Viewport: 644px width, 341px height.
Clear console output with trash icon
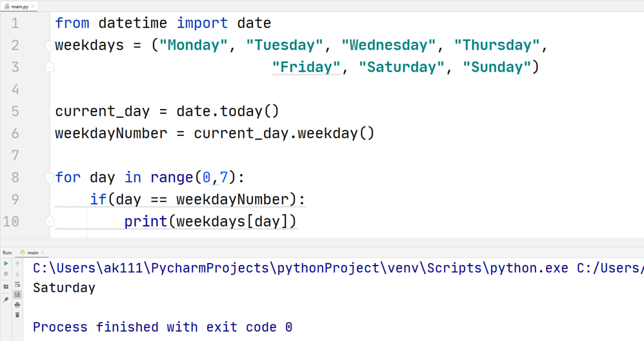point(17,315)
